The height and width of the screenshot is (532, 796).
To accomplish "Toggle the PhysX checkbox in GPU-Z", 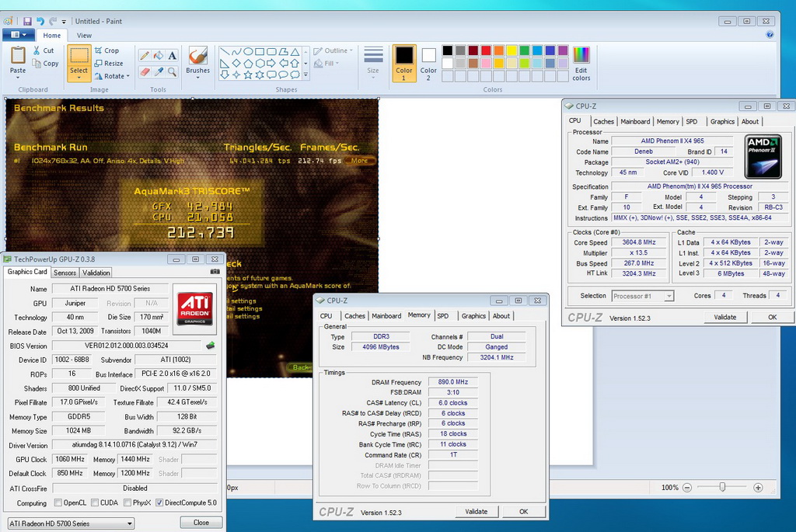I will [128, 502].
